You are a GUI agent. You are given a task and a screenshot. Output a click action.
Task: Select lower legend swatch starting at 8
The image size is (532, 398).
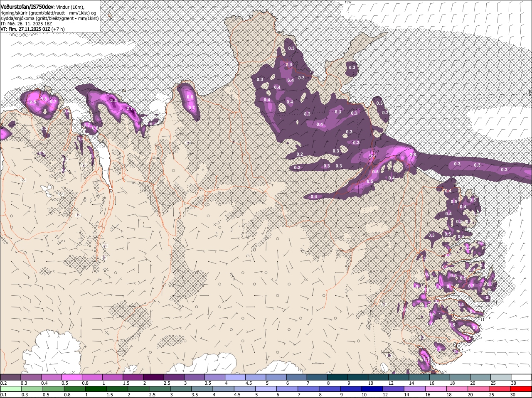click(x=330, y=389)
